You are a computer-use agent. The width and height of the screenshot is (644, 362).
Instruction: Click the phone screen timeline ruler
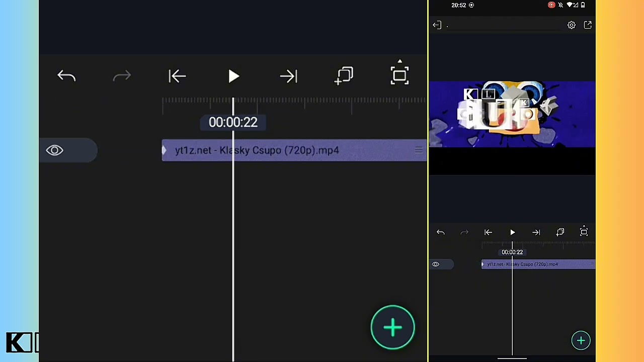pyautogui.click(x=538, y=244)
